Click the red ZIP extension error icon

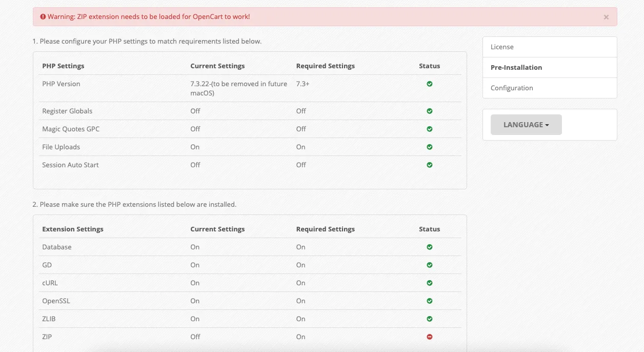(x=430, y=337)
